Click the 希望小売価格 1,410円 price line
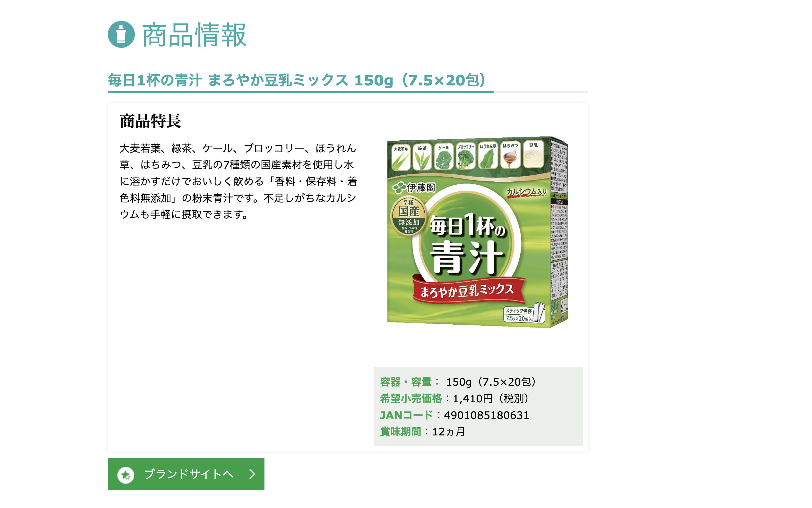The image size is (812, 508). pyautogui.click(x=454, y=399)
